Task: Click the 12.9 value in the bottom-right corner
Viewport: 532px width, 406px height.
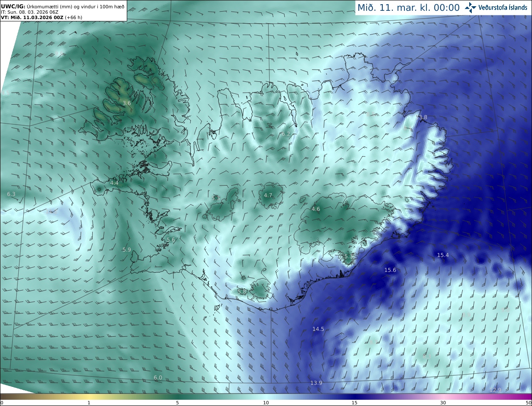Action: click(495, 390)
